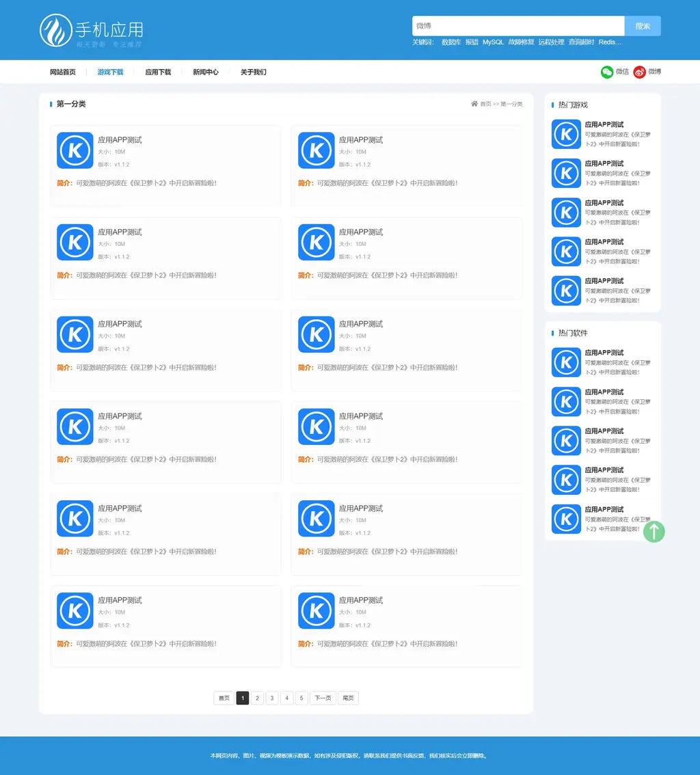Click the top-left app card's K icon
700x775 pixels.
point(75,150)
